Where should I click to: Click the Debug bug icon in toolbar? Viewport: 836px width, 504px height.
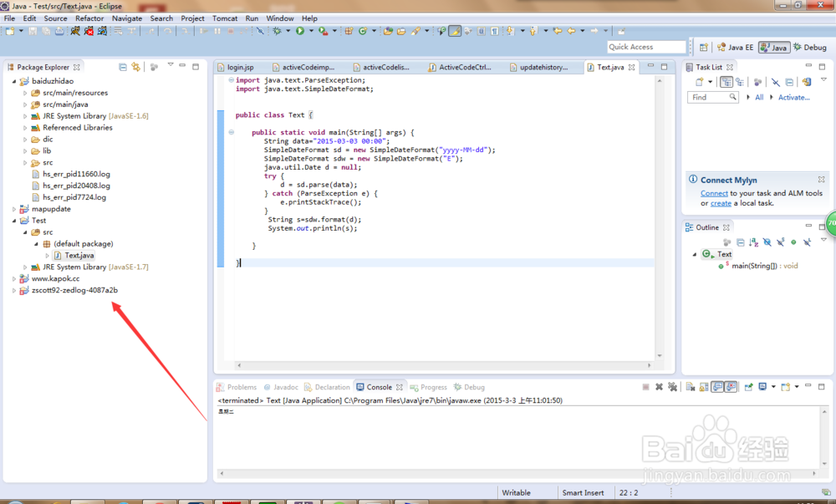[277, 31]
